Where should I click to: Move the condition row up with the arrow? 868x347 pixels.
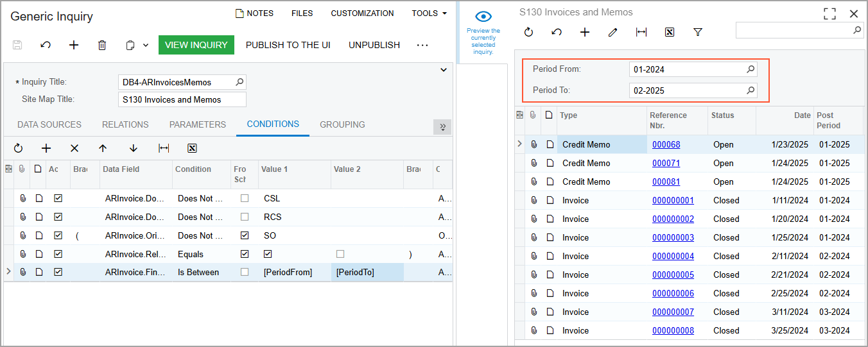point(103,148)
